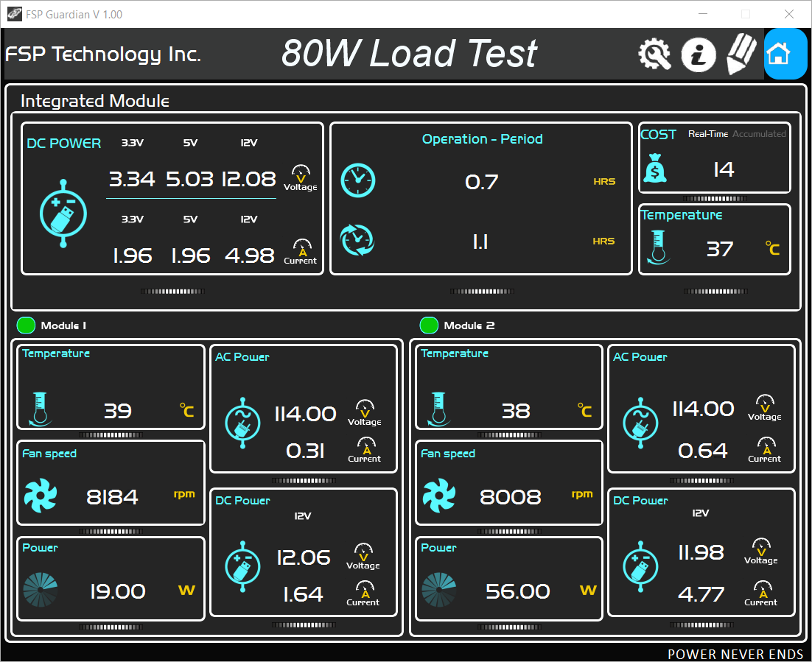Click Module 2 DC Power 12V voltage gauge

pos(760,552)
